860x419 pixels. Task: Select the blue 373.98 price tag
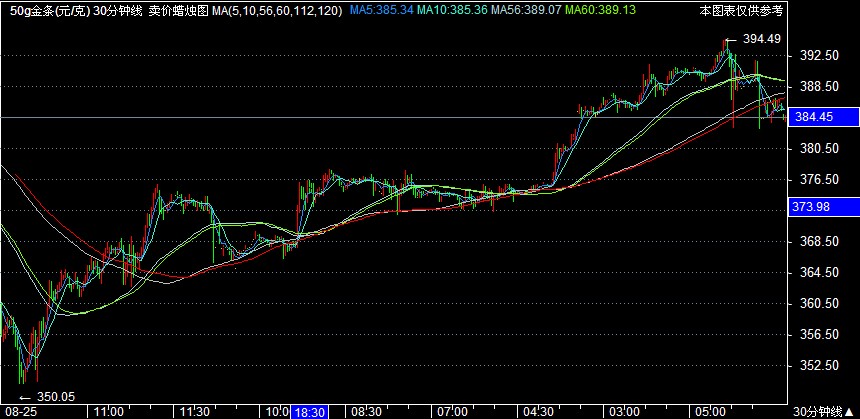(x=823, y=207)
